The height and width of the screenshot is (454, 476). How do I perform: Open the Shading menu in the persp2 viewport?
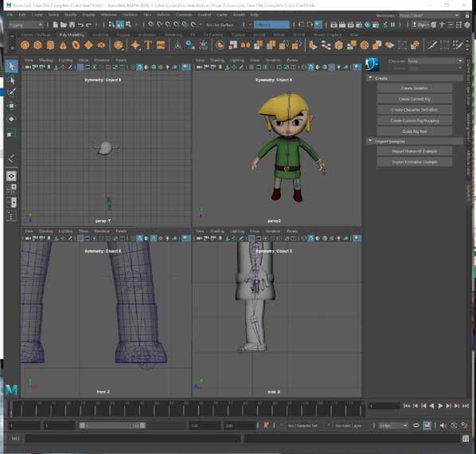pyautogui.click(x=217, y=60)
